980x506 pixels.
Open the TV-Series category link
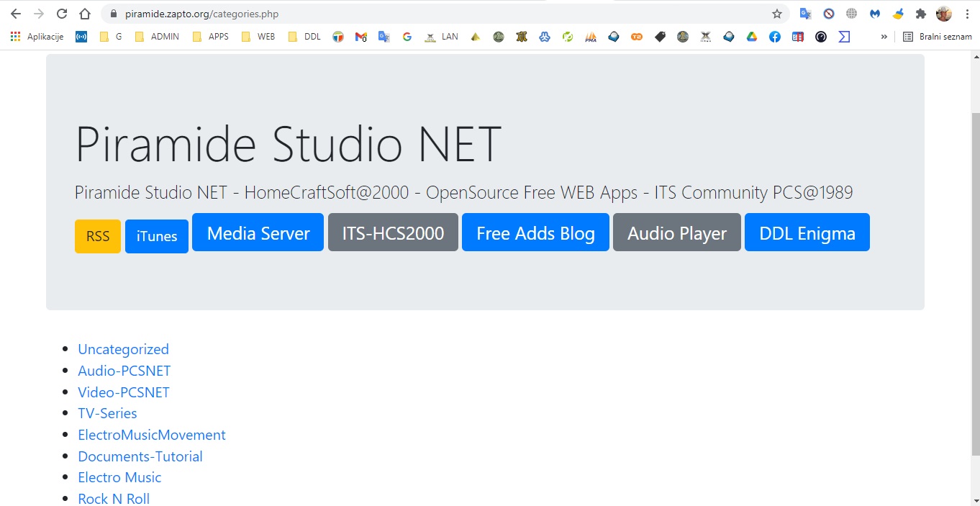click(x=107, y=413)
